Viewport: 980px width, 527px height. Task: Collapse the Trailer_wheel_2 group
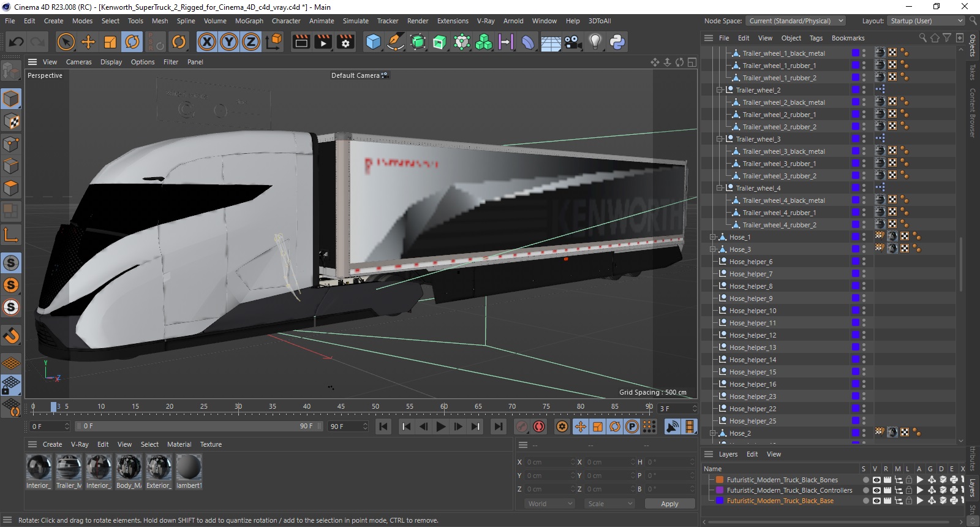[720, 90]
